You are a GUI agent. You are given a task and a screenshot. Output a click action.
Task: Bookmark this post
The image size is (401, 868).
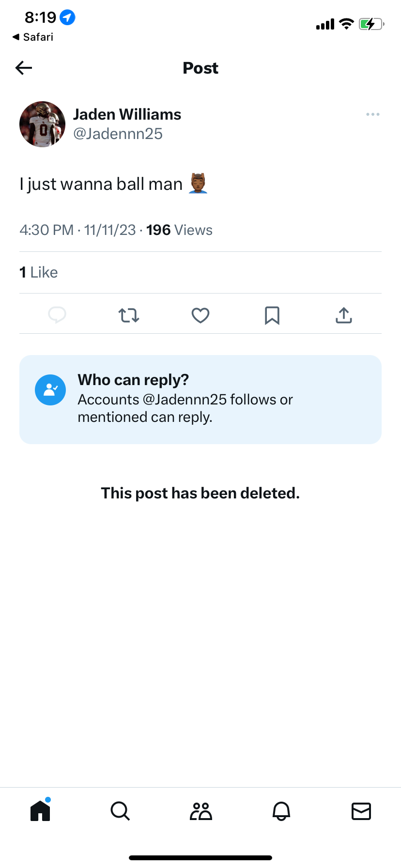[x=272, y=315]
